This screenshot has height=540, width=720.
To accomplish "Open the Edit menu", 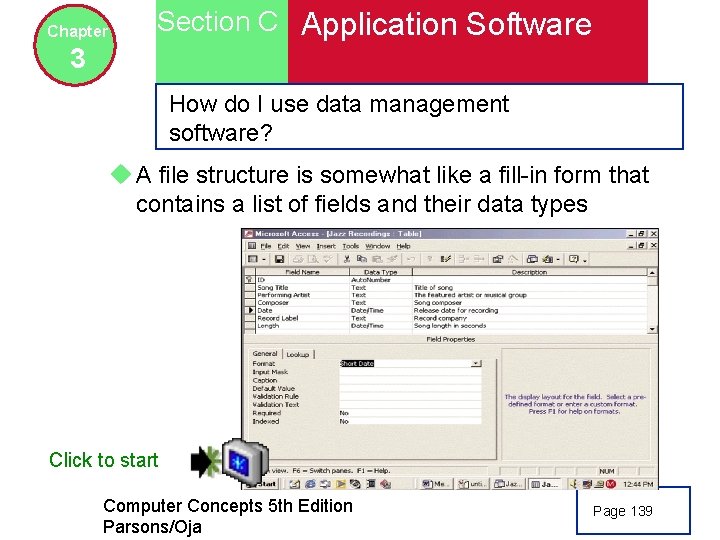I will pos(283,246).
